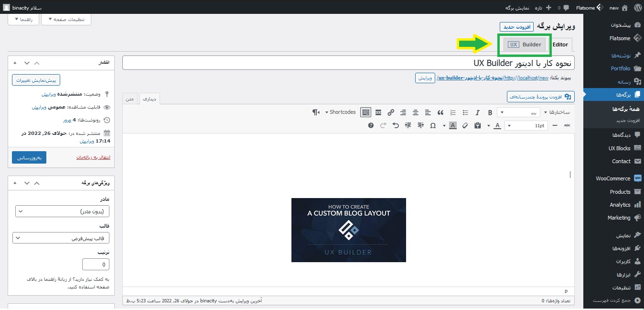Clear formatting with the eraser icon
This screenshot has width=644, height=310.
tap(465, 125)
